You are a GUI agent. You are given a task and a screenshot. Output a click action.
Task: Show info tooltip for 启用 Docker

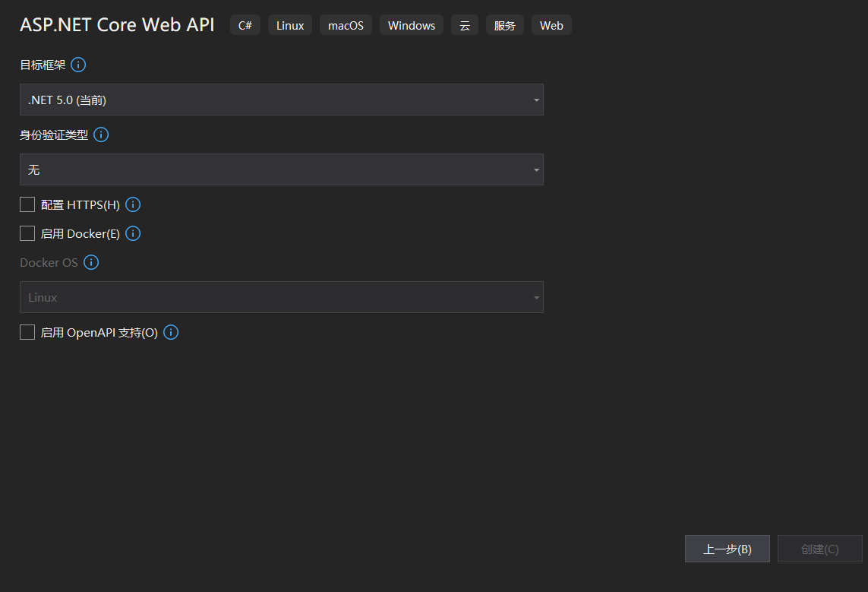point(133,233)
